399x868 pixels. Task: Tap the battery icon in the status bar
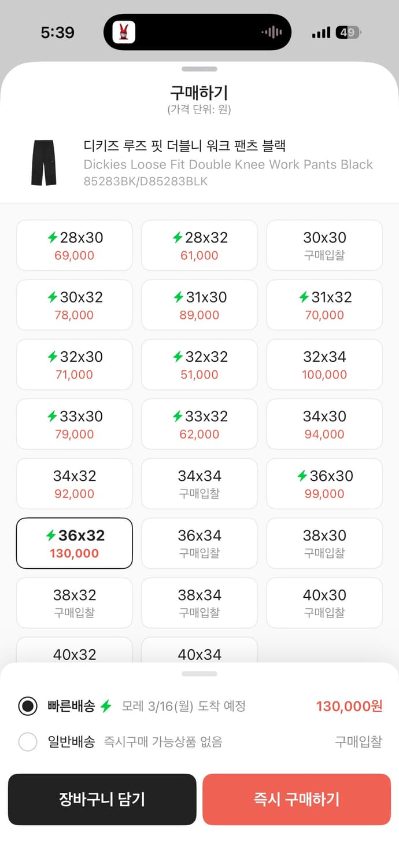[x=348, y=32]
